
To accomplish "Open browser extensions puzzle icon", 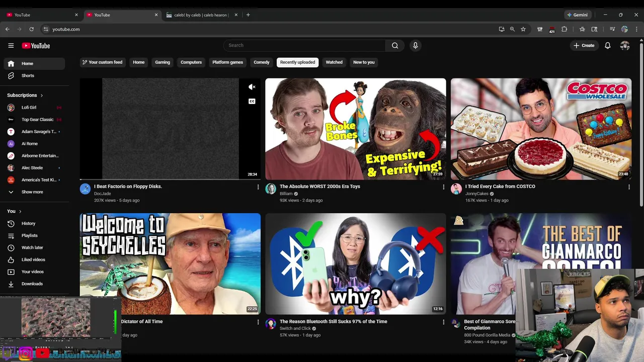I will coord(564,29).
